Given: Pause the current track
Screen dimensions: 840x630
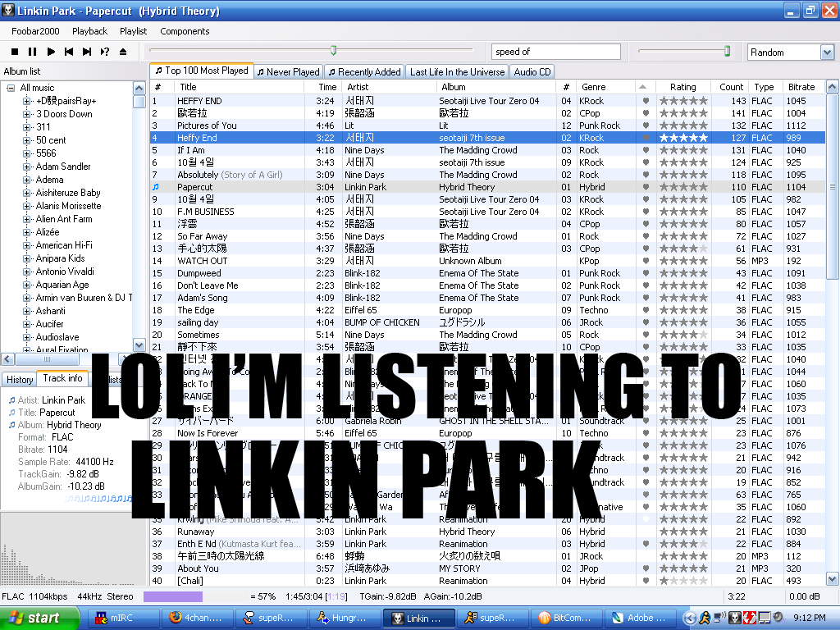Looking at the screenshot, I should click(32, 52).
